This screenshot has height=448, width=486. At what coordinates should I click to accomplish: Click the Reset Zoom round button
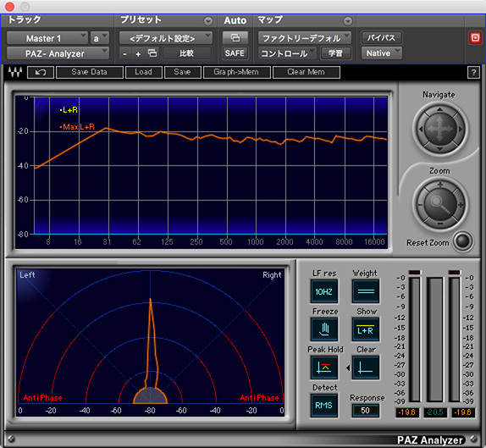click(462, 241)
